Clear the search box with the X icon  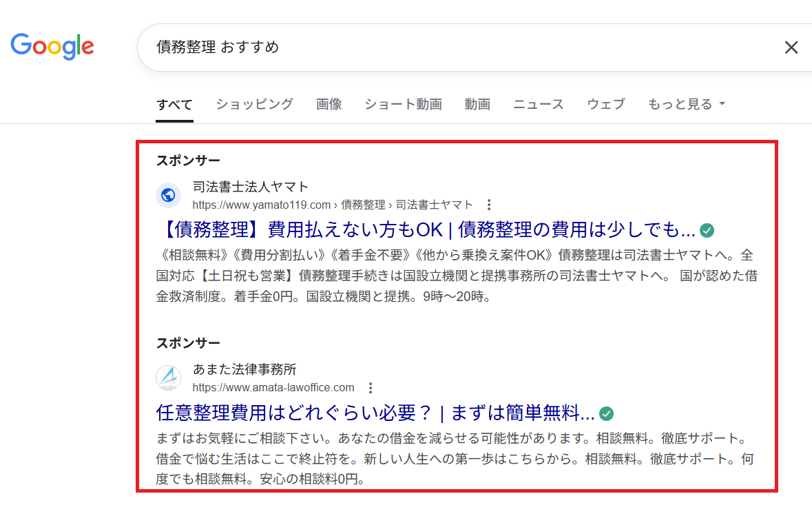point(791,48)
